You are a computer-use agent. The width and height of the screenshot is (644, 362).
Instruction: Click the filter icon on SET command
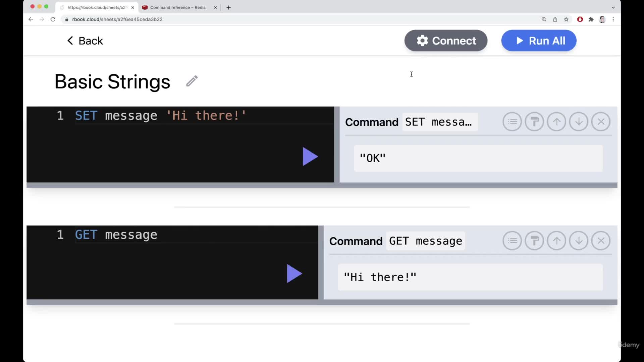click(x=512, y=122)
